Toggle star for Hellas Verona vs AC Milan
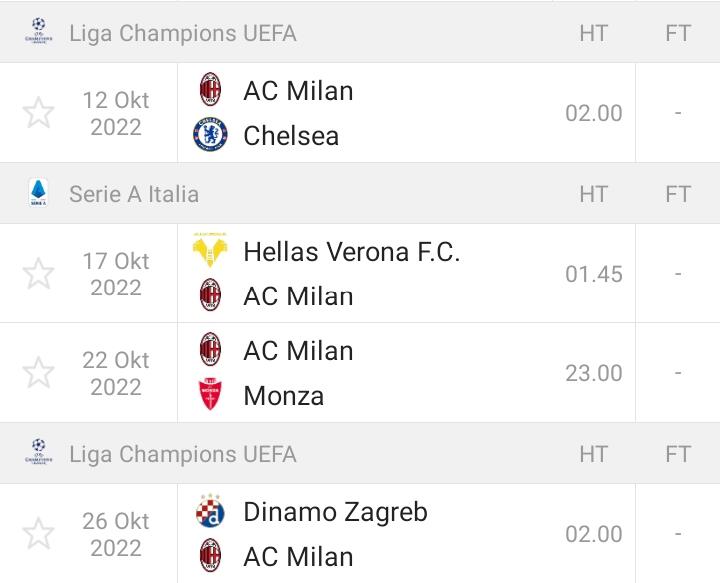 pos(38,273)
